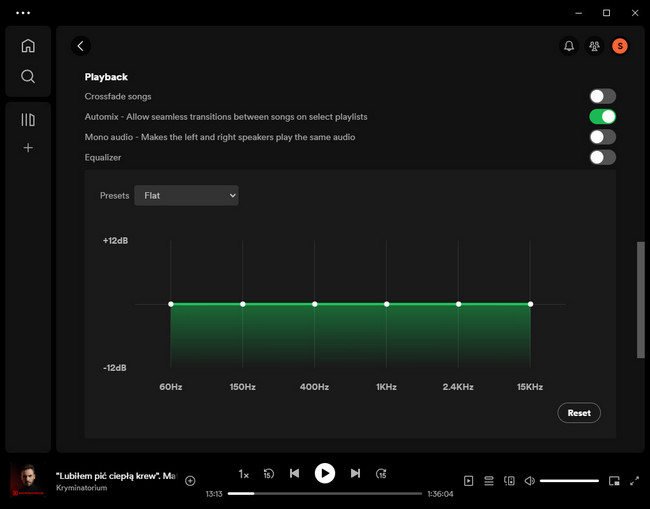Turn on Mono audio toggle
Image resolution: width=650 pixels, height=509 pixels.
click(602, 137)
